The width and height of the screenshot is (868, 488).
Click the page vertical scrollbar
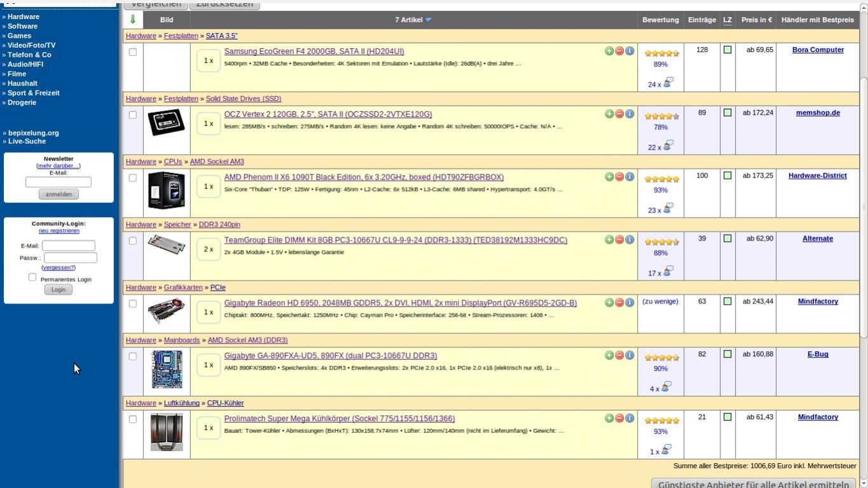(863, 207)
